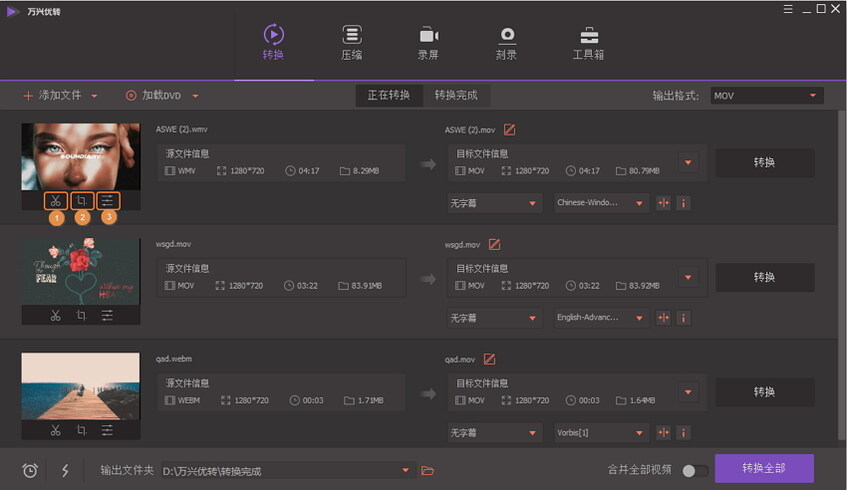Open target format dropdown for ASWE (2).mov
The image size is (847, 490).
tap(688, 163)
